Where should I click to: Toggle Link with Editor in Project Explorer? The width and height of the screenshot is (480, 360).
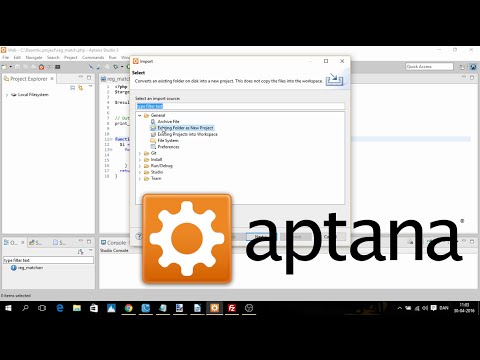click(81, 88)
